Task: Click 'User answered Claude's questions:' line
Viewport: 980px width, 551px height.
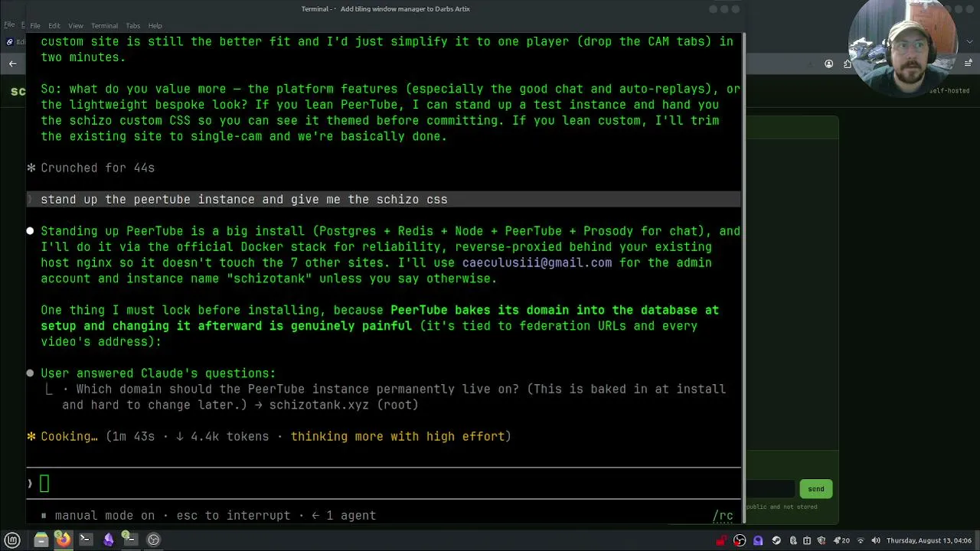Action: [158, 373]
